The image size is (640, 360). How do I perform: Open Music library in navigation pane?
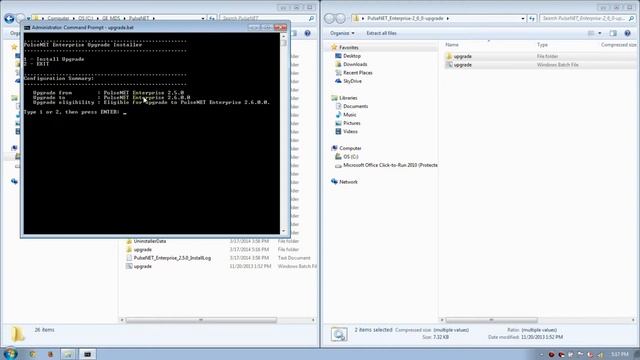pyautogui.click(x=349, y=115)
